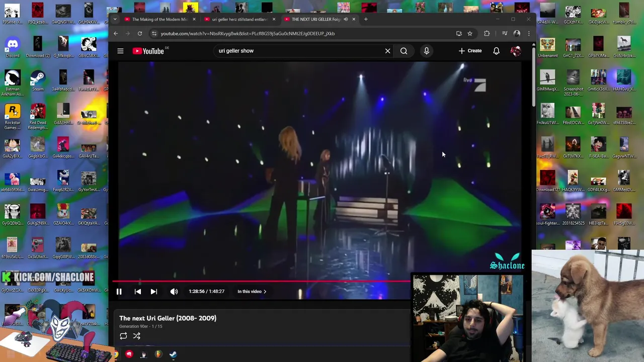Select 'soul-fighter' desktop image file

547,215
